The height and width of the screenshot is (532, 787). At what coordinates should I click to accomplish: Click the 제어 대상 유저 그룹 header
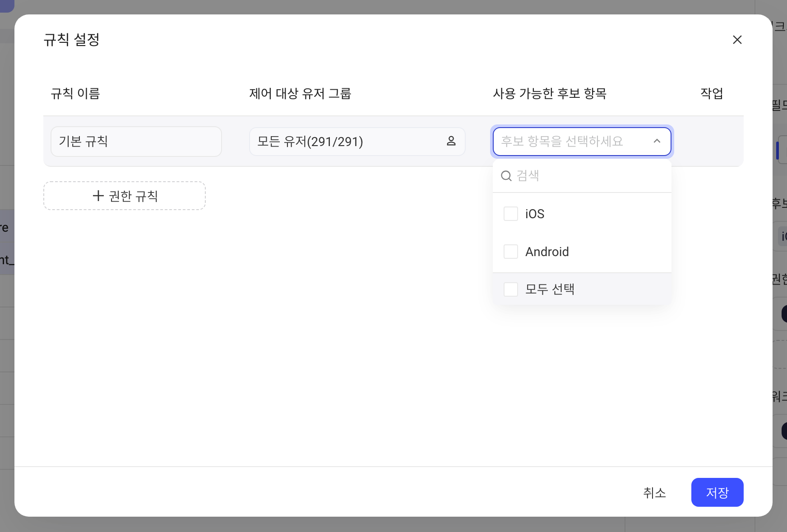300,93
